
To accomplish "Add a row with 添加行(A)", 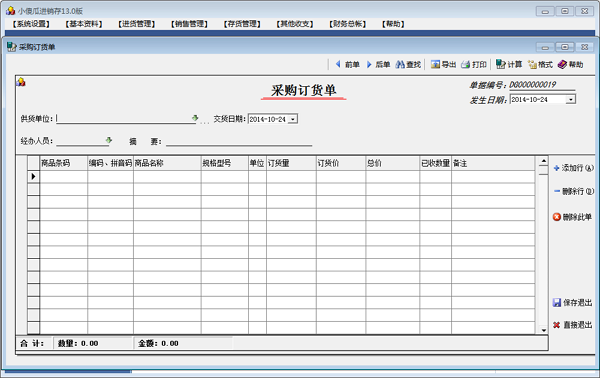I will click(x=574, y=168).
